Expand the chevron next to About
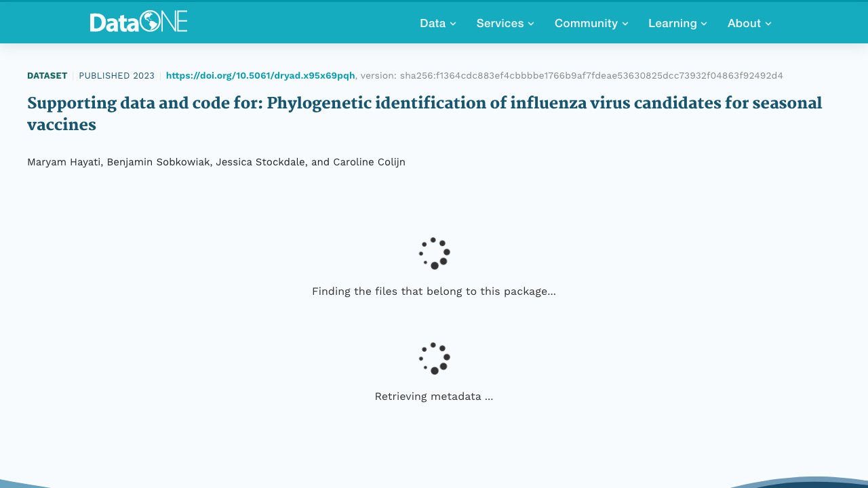This screenshot has width=868, height=488. click(768, 24)
